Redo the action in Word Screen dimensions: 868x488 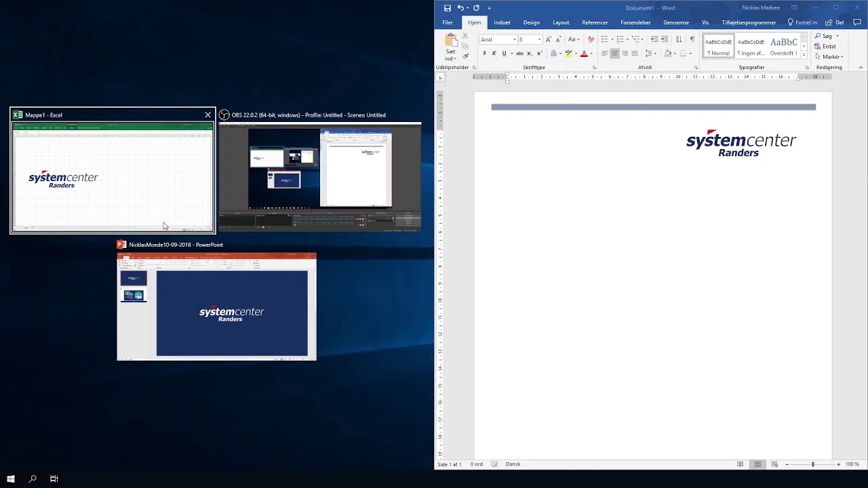(x=476, y=8)
